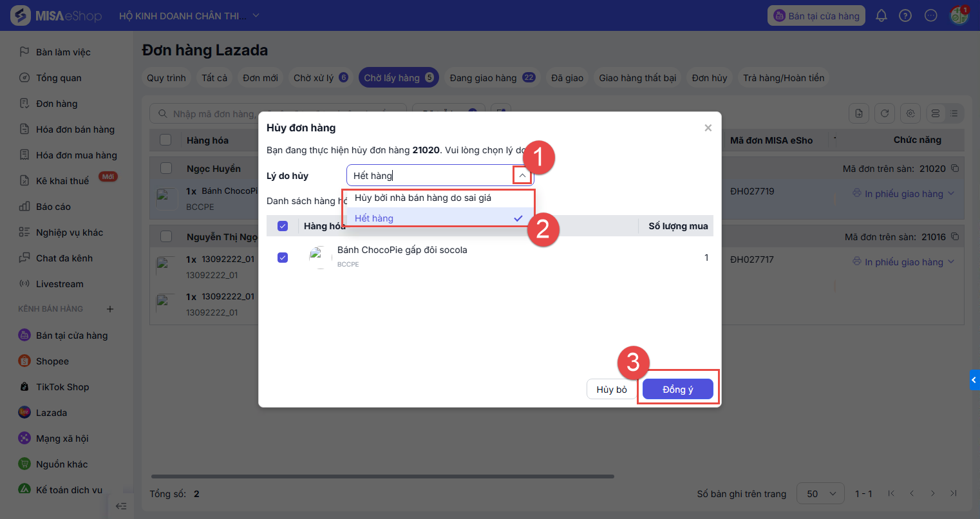The image size is (980, 519).
Task: Expand store name dropdown in header
Action: (256, 16)
